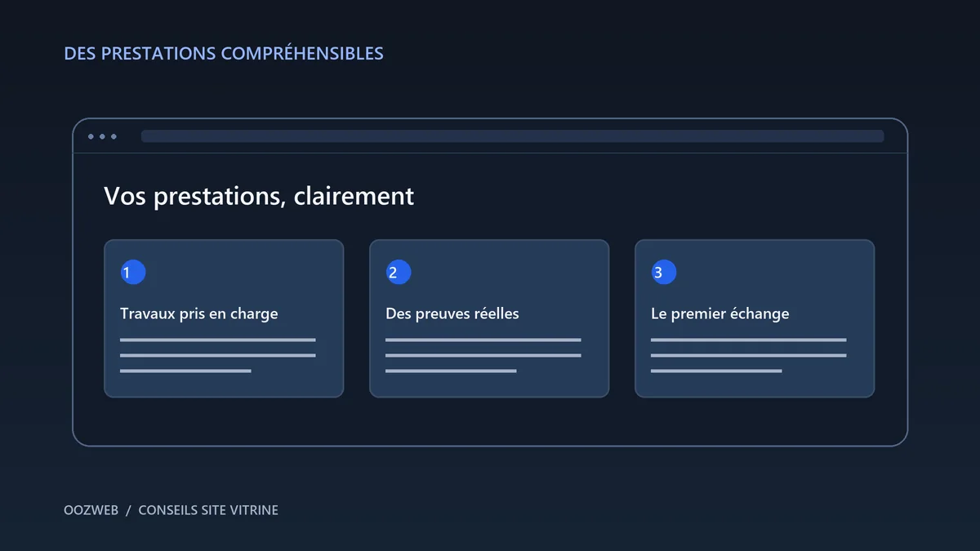This screenshot has height=551, width=980.
Task: Click the "Vos prestations, clairement" heading
Action: tap(259, 197)
